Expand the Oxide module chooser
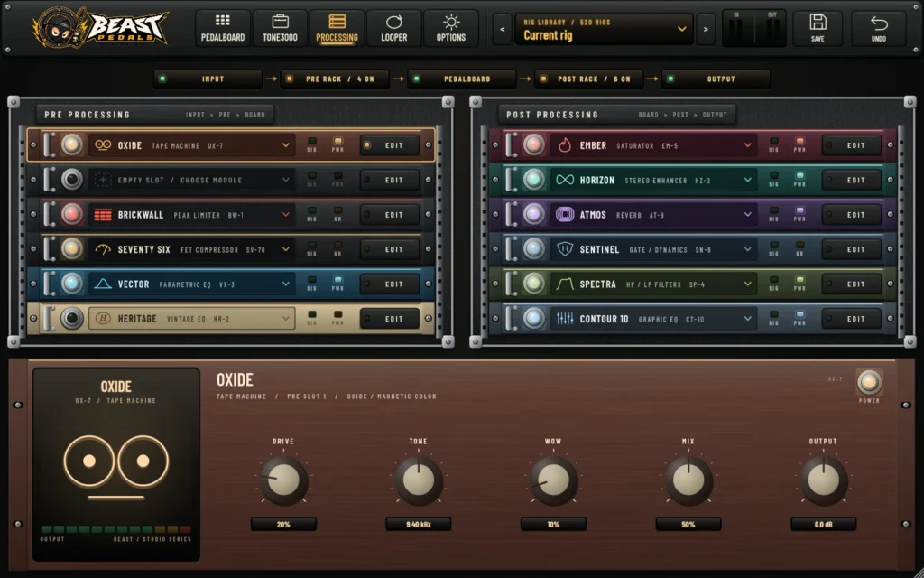924x578 pixels. point(286,145)
